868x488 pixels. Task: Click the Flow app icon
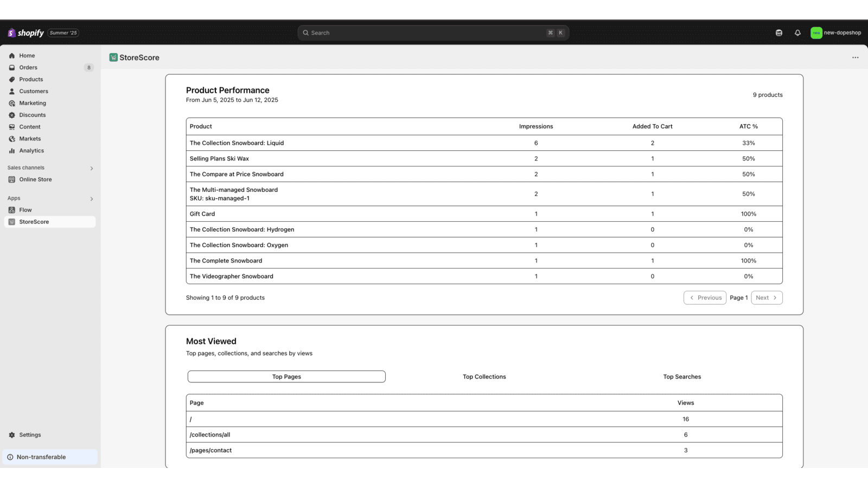[12, 210]
